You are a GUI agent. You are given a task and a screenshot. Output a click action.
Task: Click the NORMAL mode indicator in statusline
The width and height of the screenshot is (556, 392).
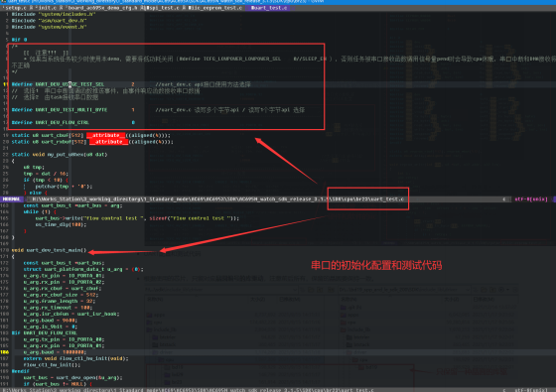[11, 199]
